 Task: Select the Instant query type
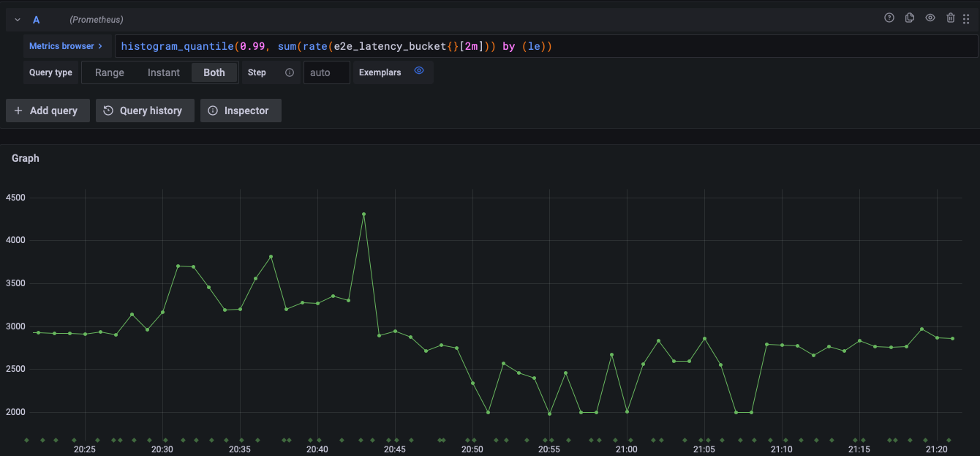[x=164, y=72]
